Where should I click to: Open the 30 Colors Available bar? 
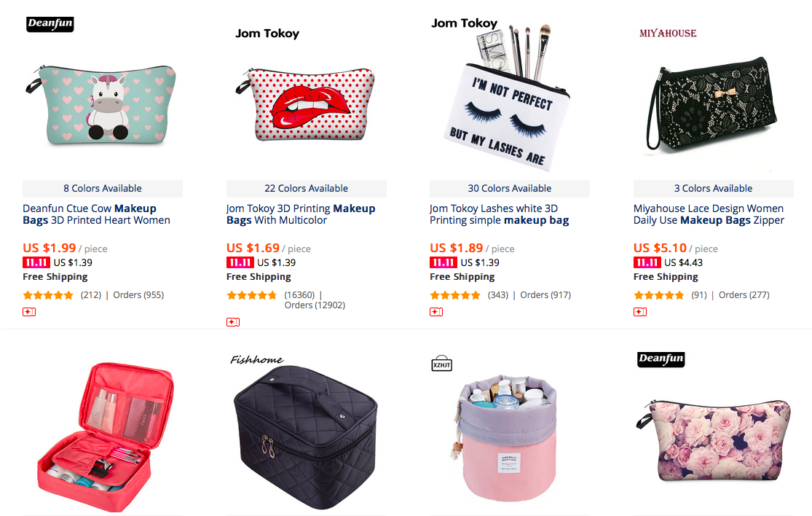click(x=510, y=189)
